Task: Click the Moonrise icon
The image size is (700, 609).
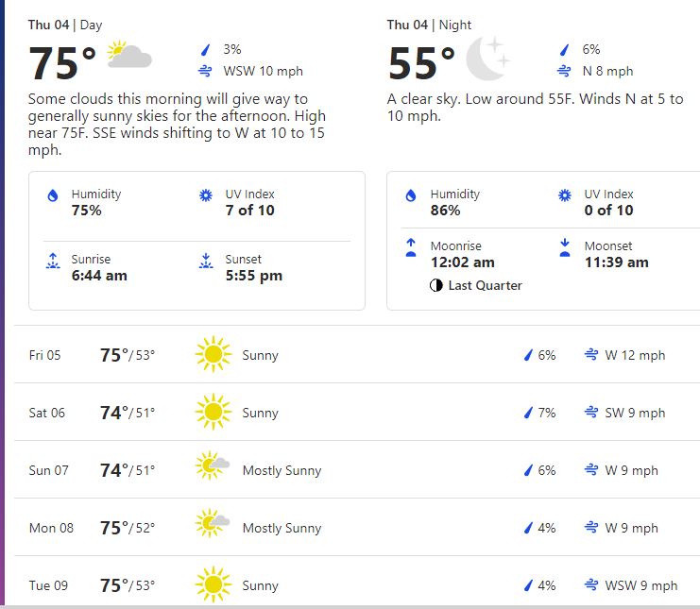Action: pyautogui.click(x=411, y=247)
